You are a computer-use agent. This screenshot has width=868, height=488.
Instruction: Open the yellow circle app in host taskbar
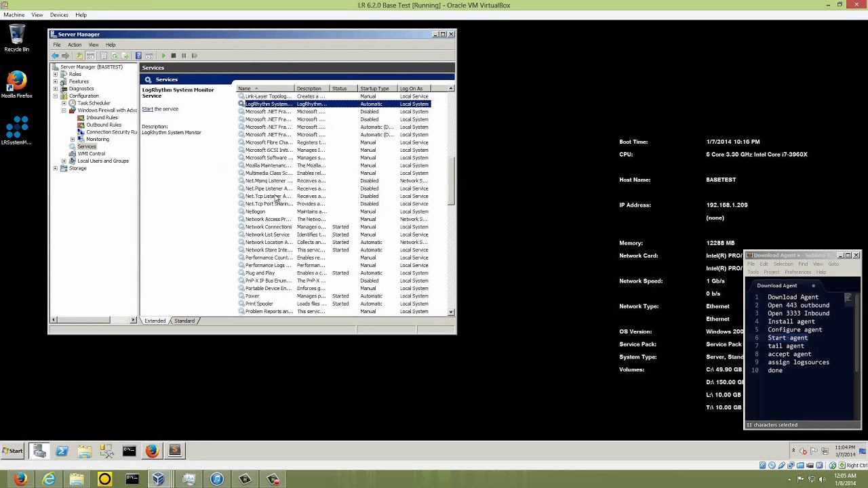click(x=104, y=479)
